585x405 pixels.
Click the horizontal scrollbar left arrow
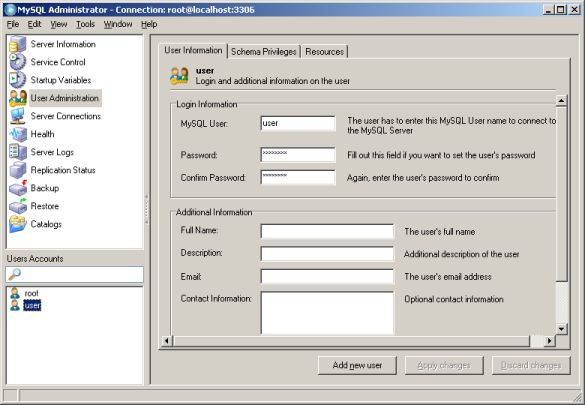tap(167, 340)
